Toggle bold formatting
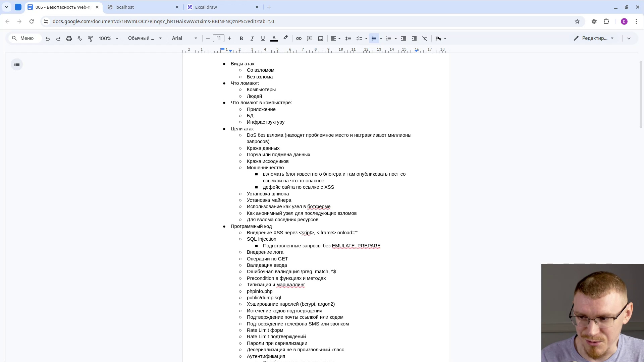The width and height of the screenshot is (644, 362). (x=241, y=39)
